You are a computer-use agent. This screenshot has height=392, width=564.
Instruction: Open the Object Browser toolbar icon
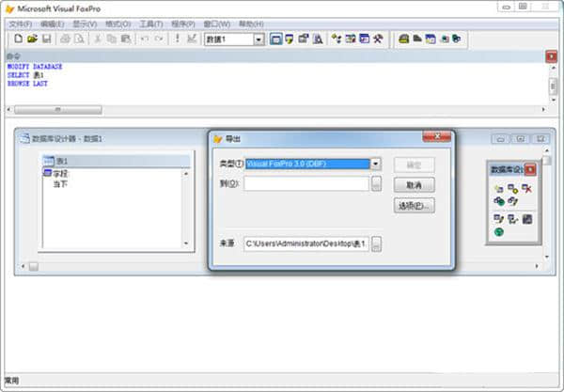point(350,39)
